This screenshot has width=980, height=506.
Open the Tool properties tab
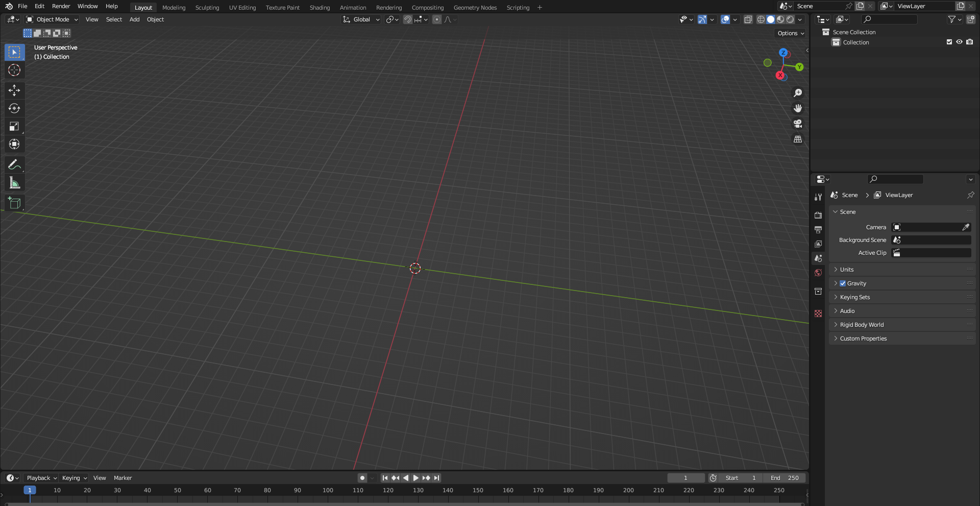tap(818, 197)
